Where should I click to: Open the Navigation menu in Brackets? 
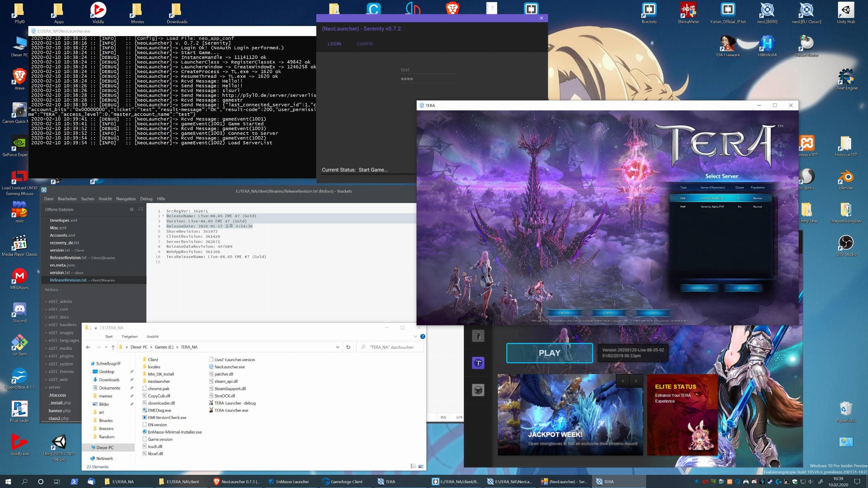126,199
